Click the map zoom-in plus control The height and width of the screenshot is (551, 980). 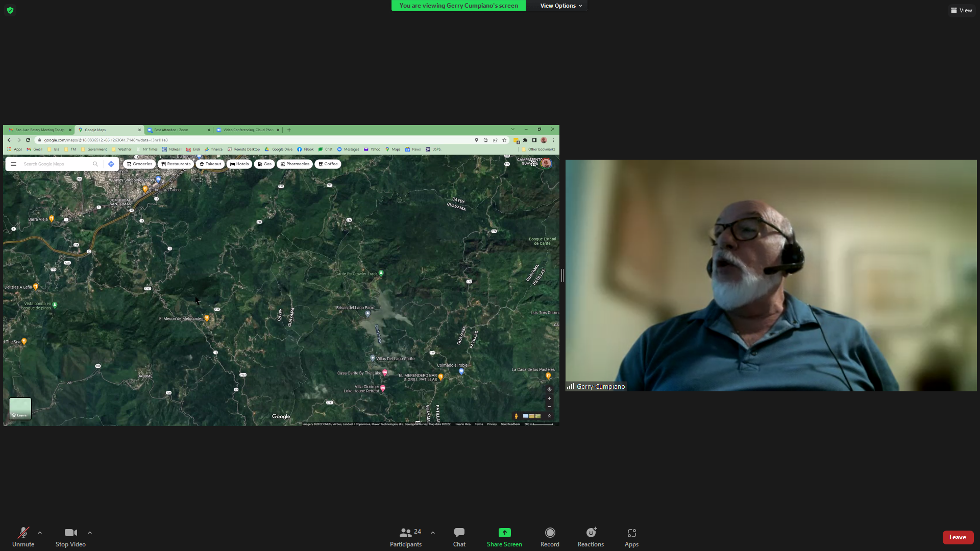coord(549,398)
